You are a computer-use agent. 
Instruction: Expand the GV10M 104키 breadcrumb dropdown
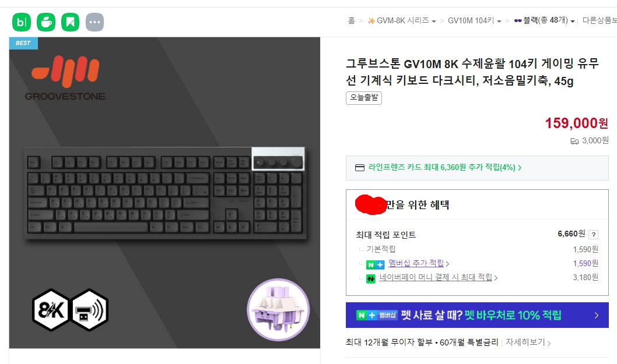(x=499, y=21)
